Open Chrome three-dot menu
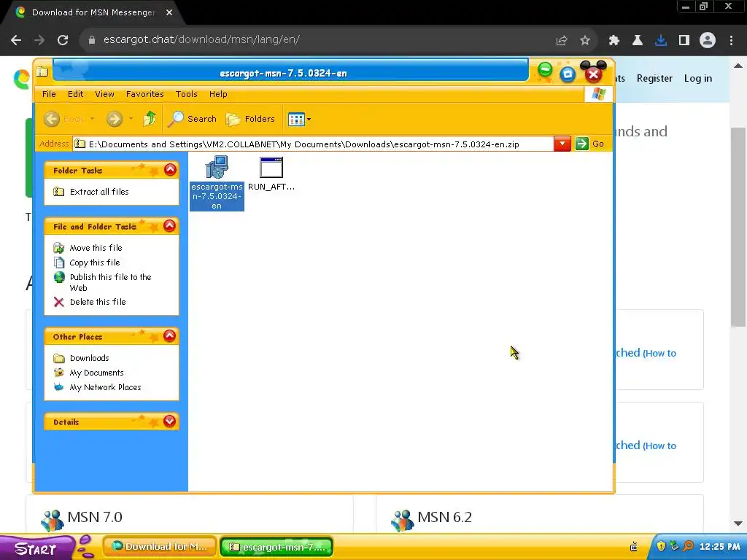The image size is (747, 560). pos(731,41)
